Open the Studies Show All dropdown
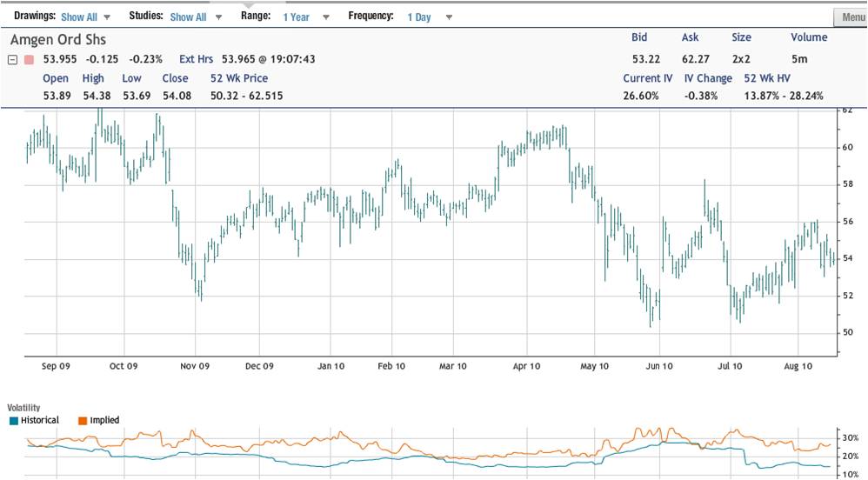The height and width of the screenshot is (480, 868). (x=196, y=17)
